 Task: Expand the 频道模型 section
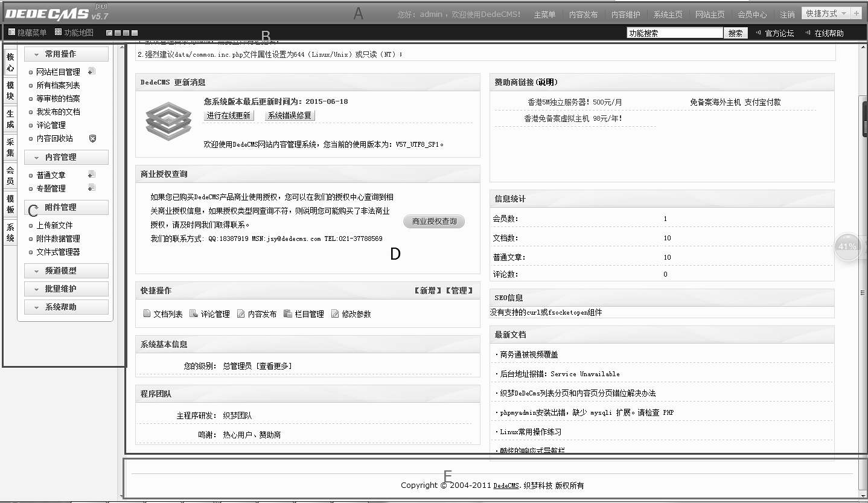66,271
